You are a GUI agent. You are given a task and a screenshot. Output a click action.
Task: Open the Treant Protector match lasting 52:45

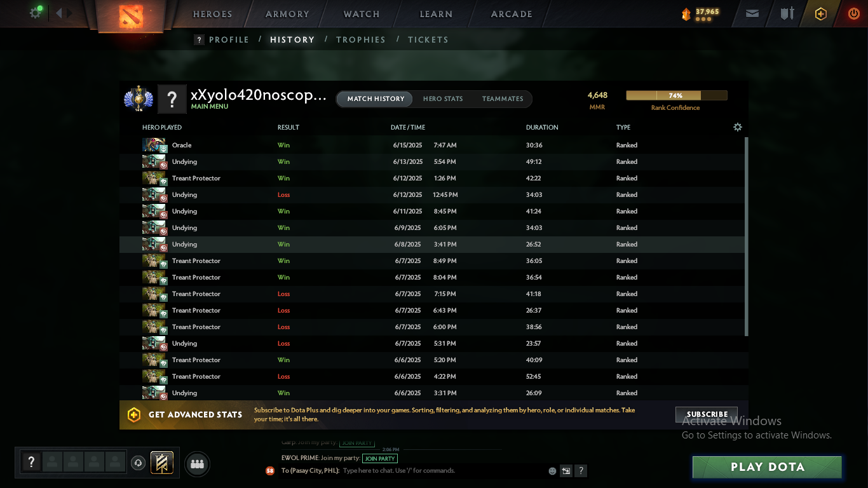click(432, 376)
